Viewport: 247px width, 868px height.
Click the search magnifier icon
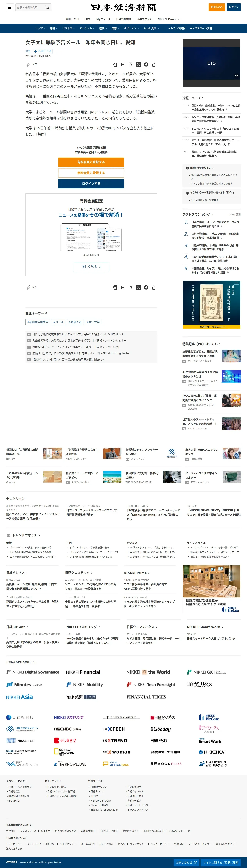(48, 8)
